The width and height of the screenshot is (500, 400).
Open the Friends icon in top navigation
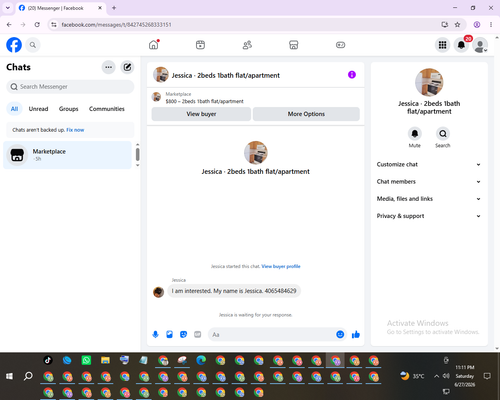(x=247, y=45)
